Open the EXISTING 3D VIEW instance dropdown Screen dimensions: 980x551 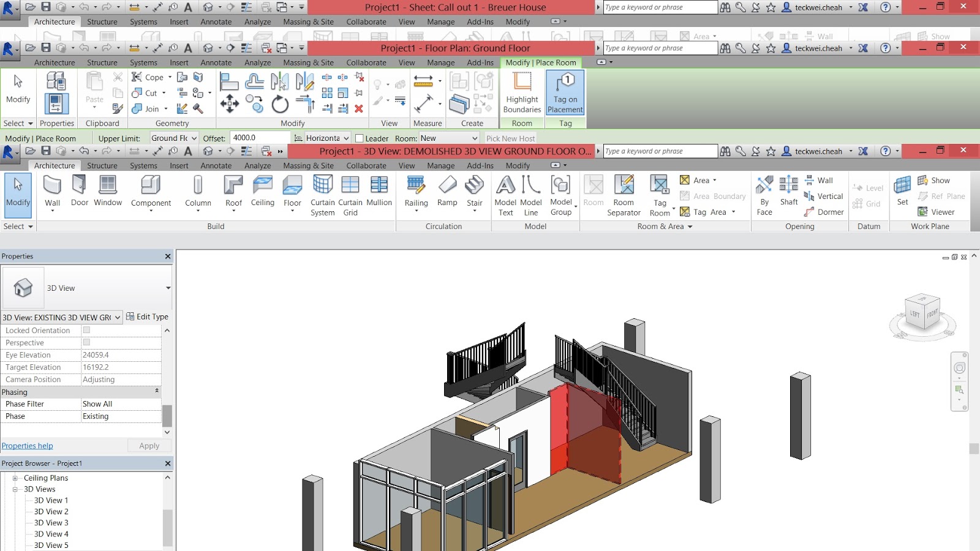point(61,317)
